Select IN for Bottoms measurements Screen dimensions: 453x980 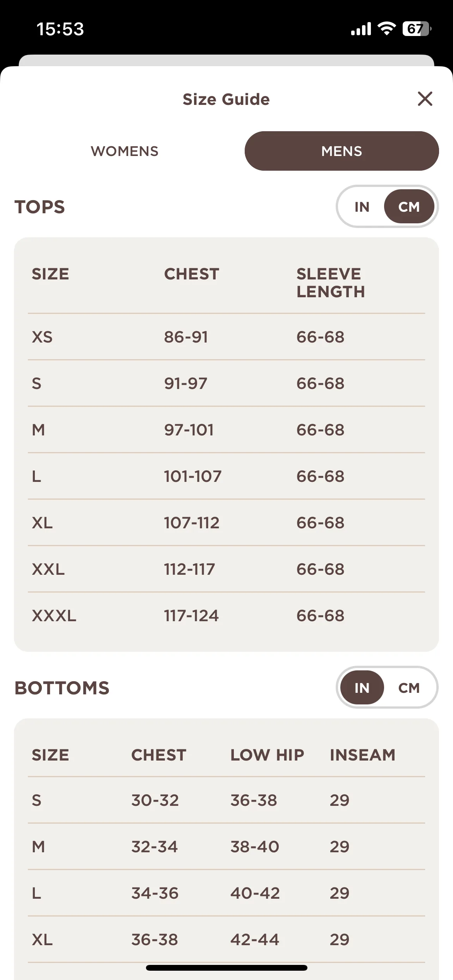click(x=362, y=688)
